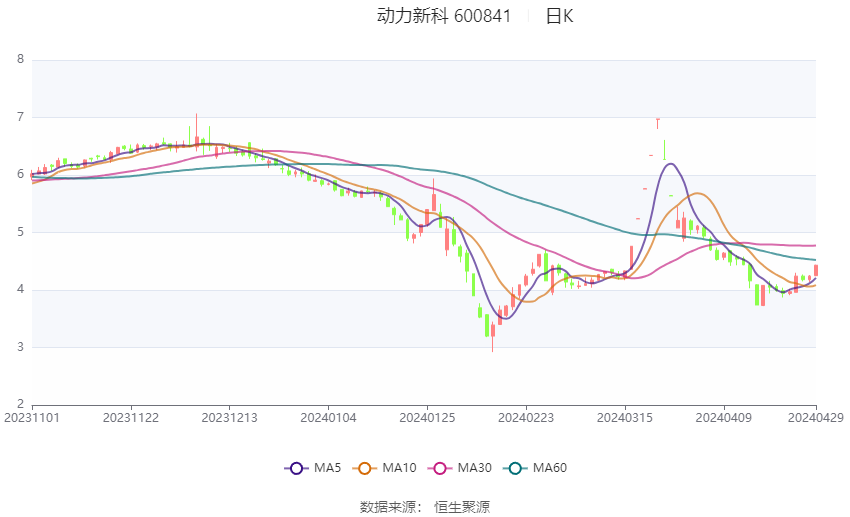Click y-axis value 2
Image resolution: width=850 pixels, height=517 pixels.
(21, 404)
